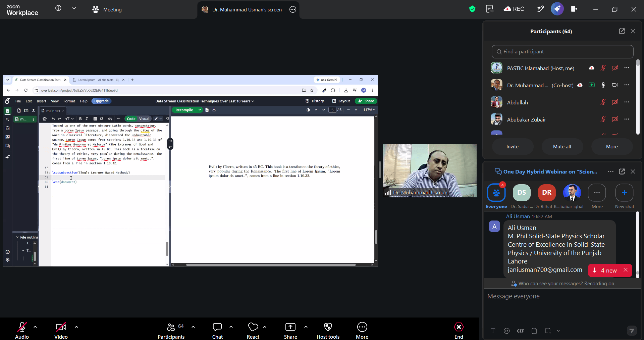
Task: Open the Meeting view button
Action: 107,10
